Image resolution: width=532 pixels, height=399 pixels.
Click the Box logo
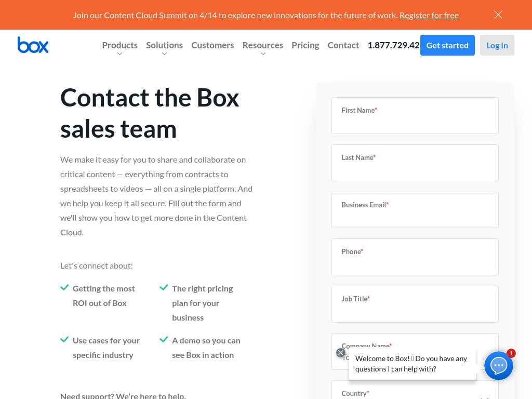tap(33, 45)
